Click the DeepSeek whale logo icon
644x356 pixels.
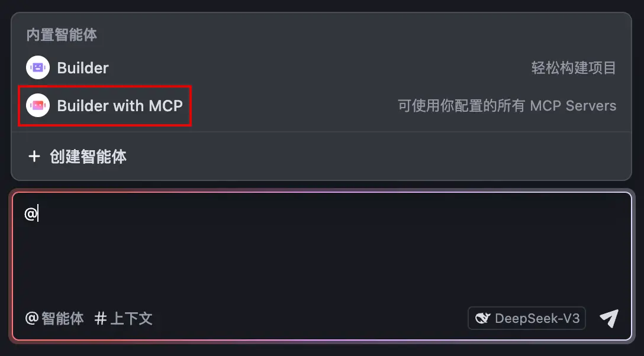coord(482,318)
